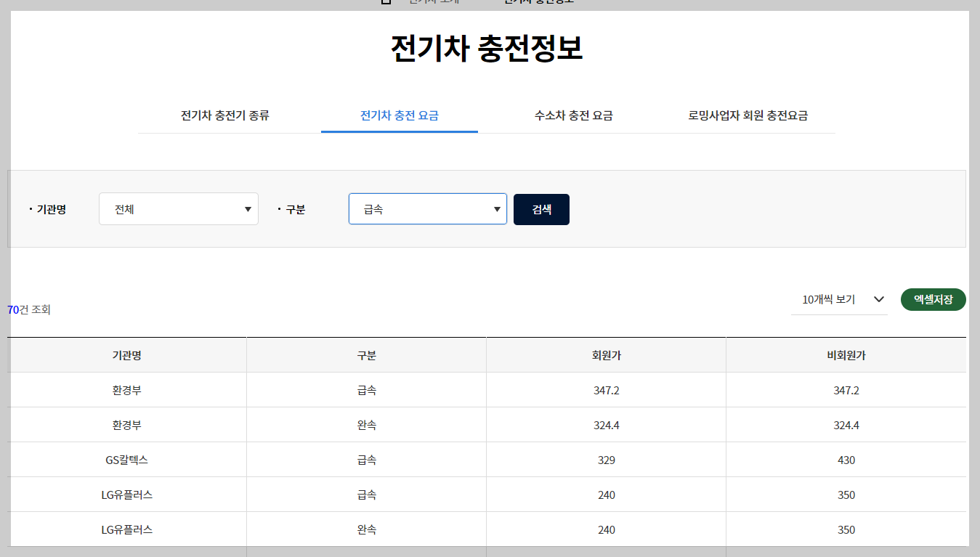Open the 구분 selector showing 급속

click(x=427, y=208)
